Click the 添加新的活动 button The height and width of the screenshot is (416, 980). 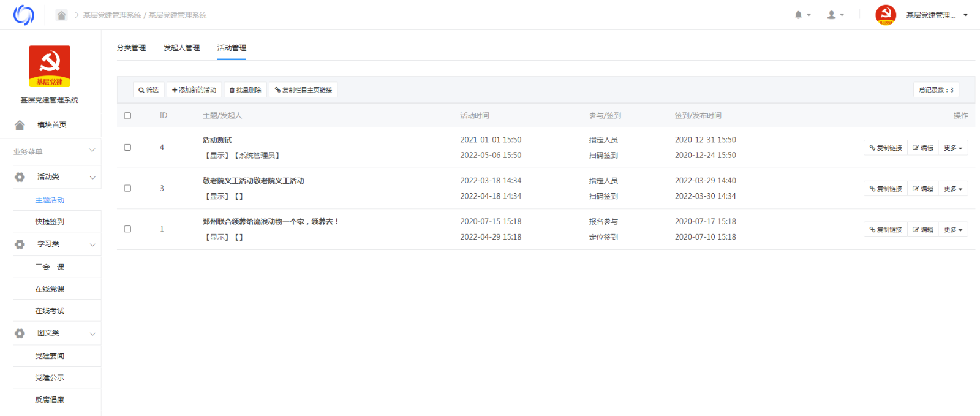click(194, 90)
